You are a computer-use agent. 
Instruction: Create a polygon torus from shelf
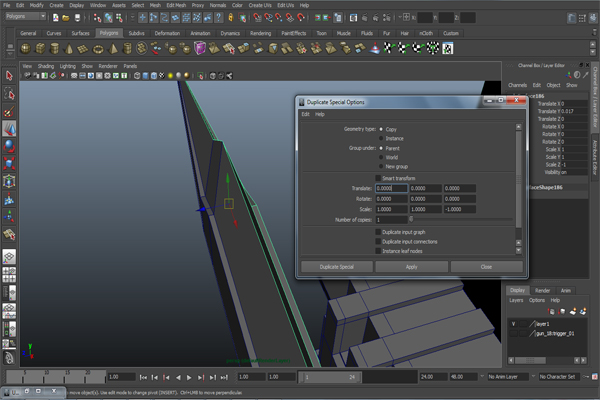(x=98, y=49)
